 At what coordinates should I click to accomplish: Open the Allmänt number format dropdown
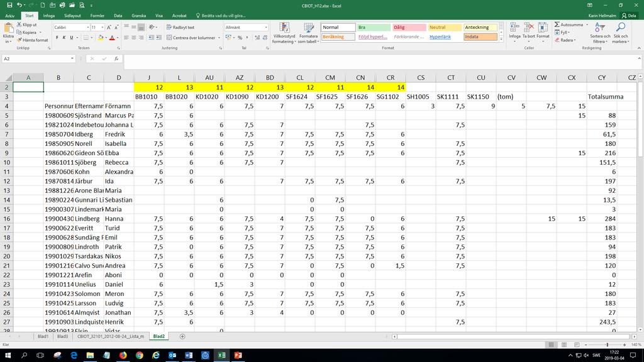click(266, 28)
